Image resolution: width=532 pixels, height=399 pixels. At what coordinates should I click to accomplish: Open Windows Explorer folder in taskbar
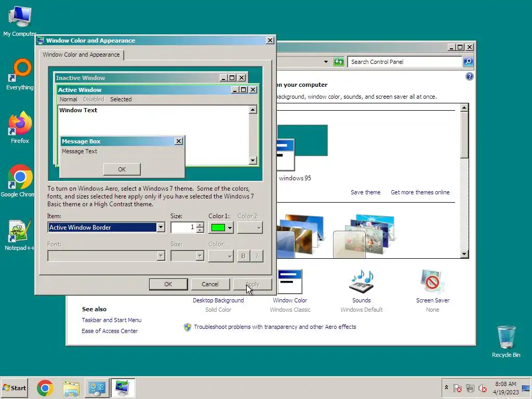coord(71,388)
